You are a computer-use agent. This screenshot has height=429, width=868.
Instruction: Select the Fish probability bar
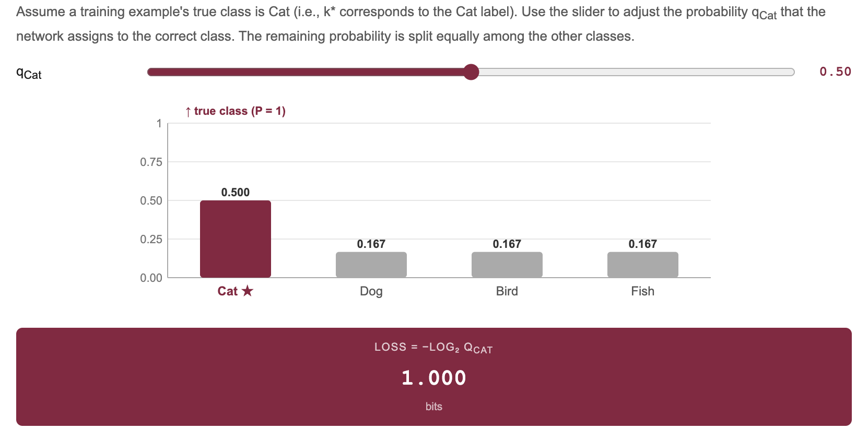tap(642, 265)
